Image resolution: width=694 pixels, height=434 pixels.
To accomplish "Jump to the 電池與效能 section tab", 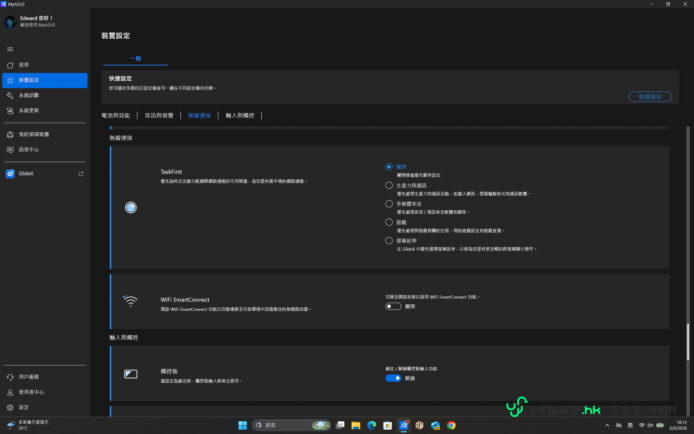I will [x=116, y=115].
